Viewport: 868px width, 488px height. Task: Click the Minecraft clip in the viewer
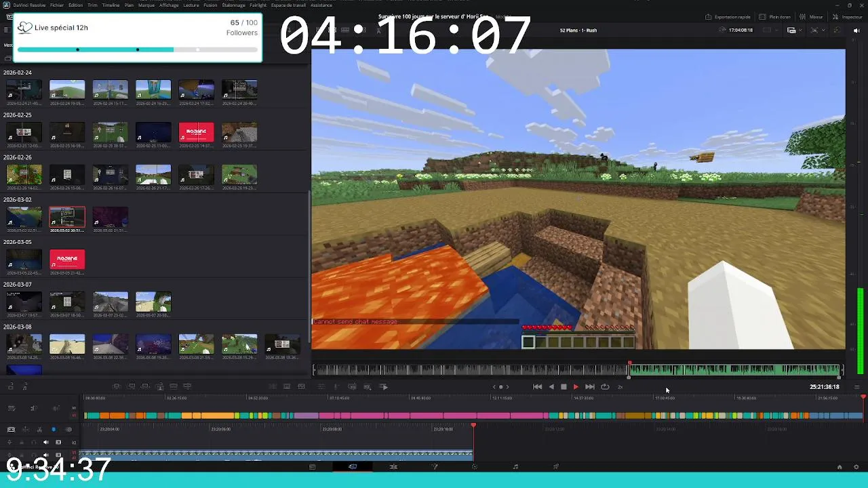[x=578, y=199]
